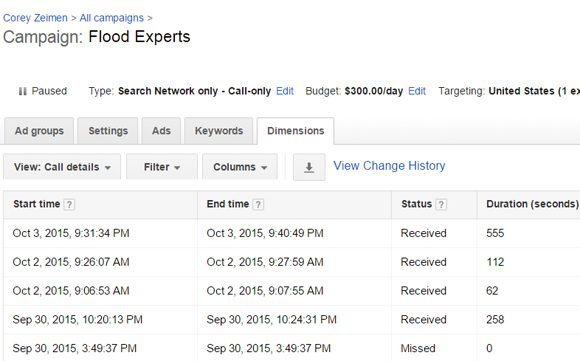The image size is (580, 361).
Task: Click the End time help question mark
Action: [x=258, y=205]
